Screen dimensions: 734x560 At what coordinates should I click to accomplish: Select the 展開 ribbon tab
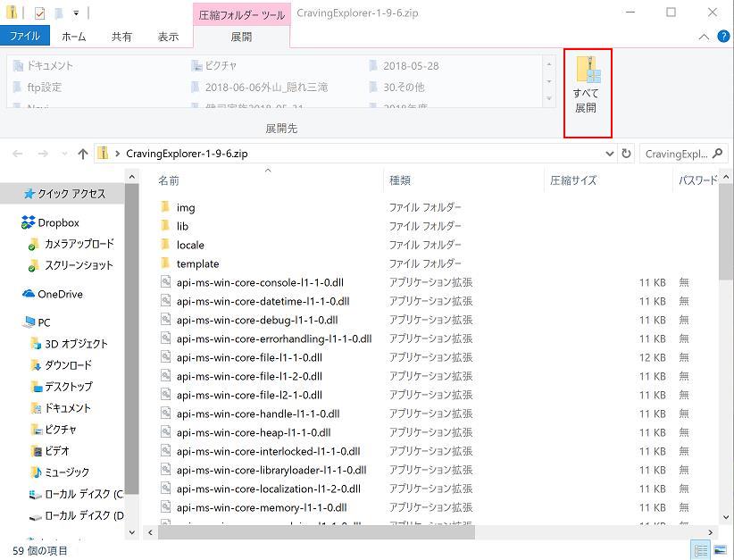coord(242,37)
